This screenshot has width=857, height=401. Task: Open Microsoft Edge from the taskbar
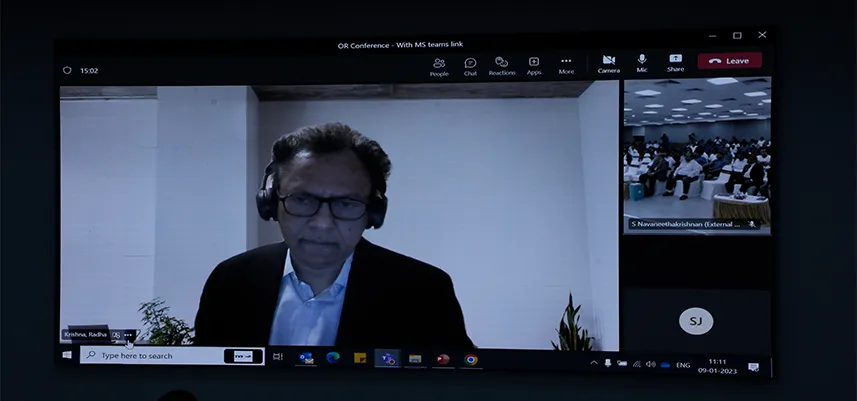(333, 358)
